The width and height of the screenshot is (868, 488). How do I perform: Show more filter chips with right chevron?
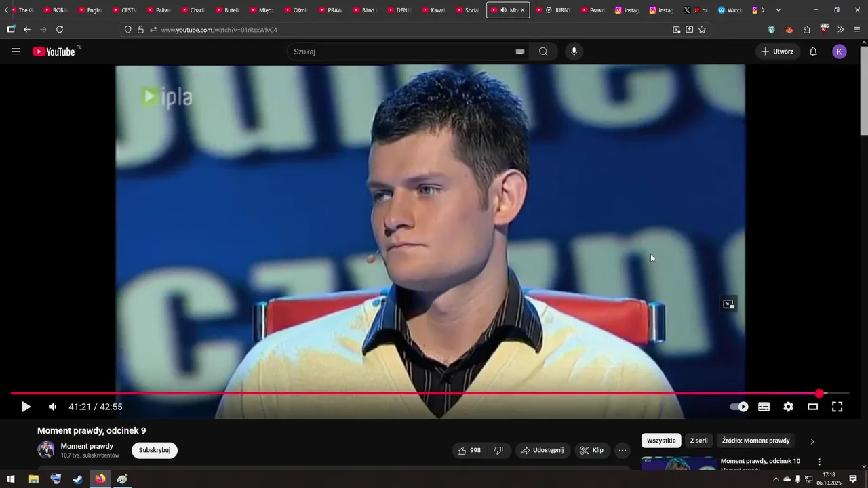click(812, 441)
